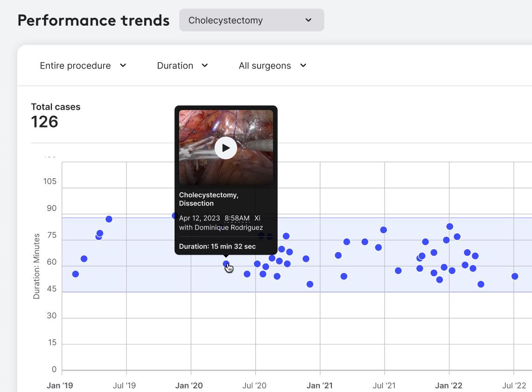Click the Duration: 15 min 32 sec label

(x=217, y=246)
